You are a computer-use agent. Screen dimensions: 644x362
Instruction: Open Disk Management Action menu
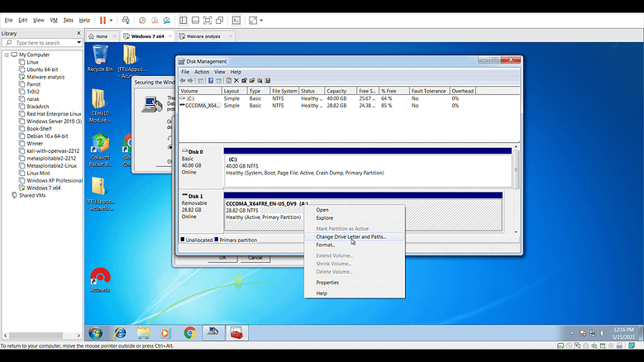201,72
